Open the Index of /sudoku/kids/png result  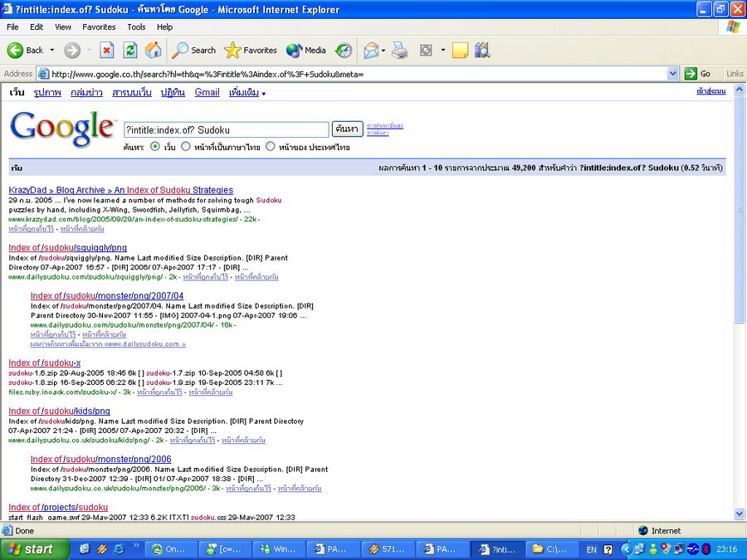coord(59,411)
